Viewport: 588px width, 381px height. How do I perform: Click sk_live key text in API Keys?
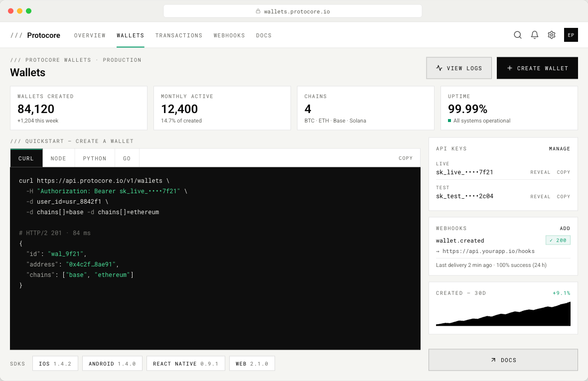point(464,172)
